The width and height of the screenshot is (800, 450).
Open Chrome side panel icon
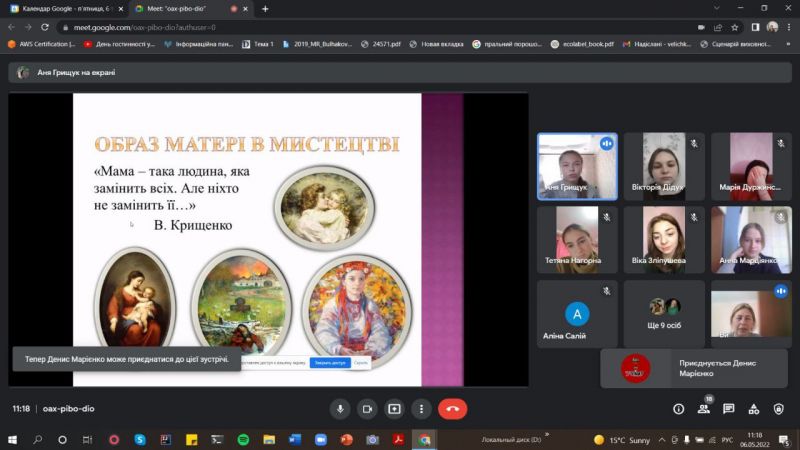pos(756,28)
